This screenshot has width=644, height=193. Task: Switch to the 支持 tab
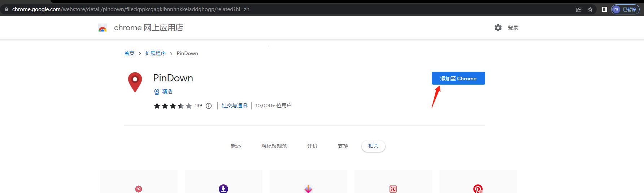point(343,146)
